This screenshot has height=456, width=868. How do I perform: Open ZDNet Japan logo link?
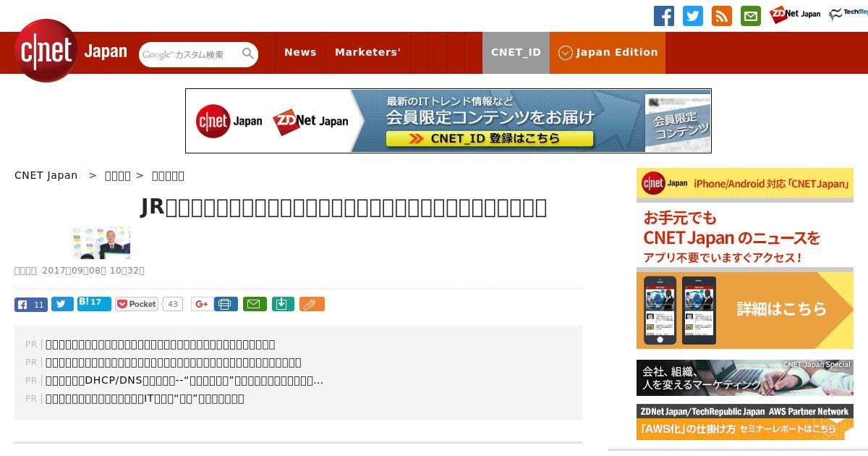tap(795, 14)
